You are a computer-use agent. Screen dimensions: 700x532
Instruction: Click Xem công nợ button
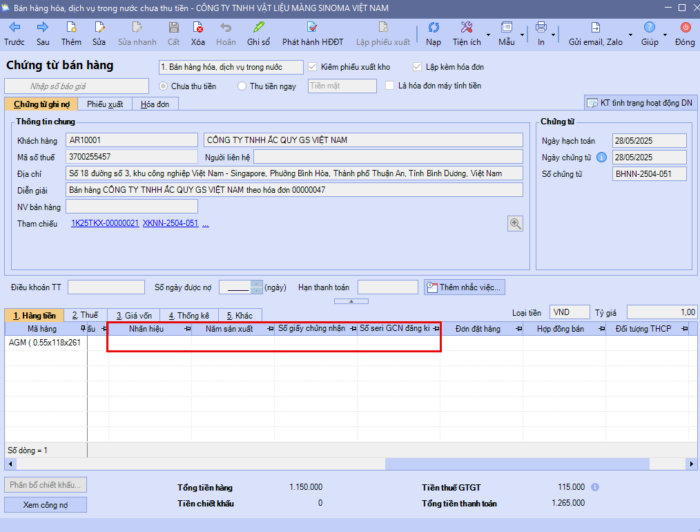coord(46,505)
